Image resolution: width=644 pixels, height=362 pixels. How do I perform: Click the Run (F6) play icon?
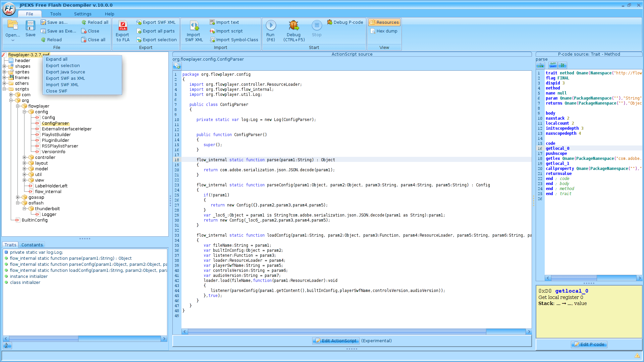click(x=271, y=25)
